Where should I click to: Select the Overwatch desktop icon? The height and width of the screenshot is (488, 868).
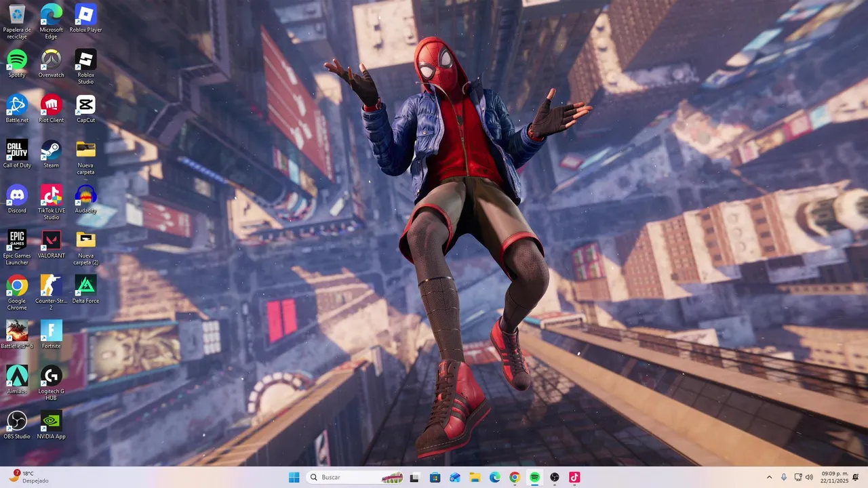coord(51,64)
